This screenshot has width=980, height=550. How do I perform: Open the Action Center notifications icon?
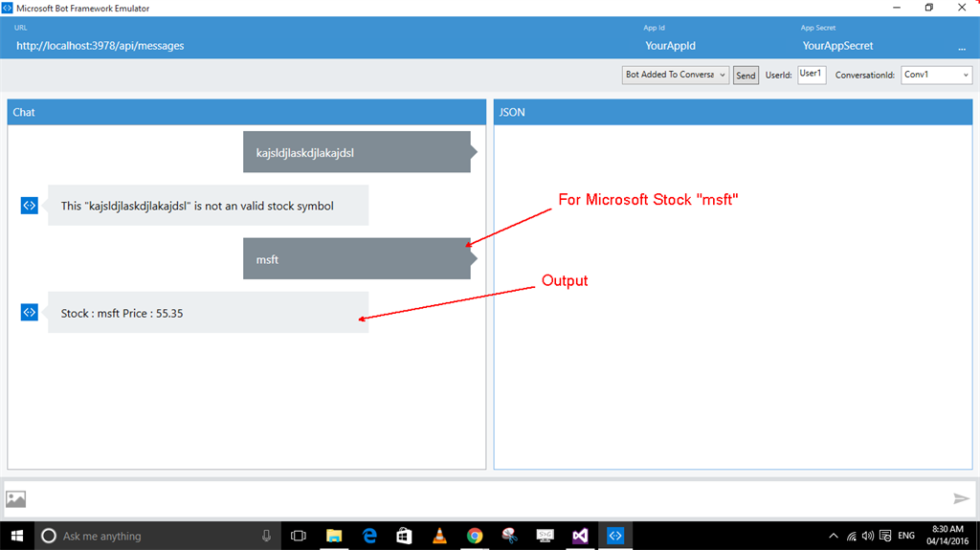click(x=885, y=536)
